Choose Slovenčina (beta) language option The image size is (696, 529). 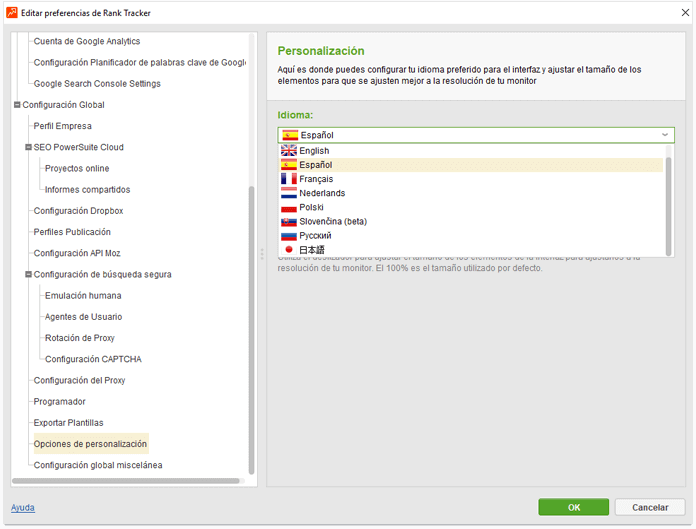pyautogui.click(x=333, y=221)
